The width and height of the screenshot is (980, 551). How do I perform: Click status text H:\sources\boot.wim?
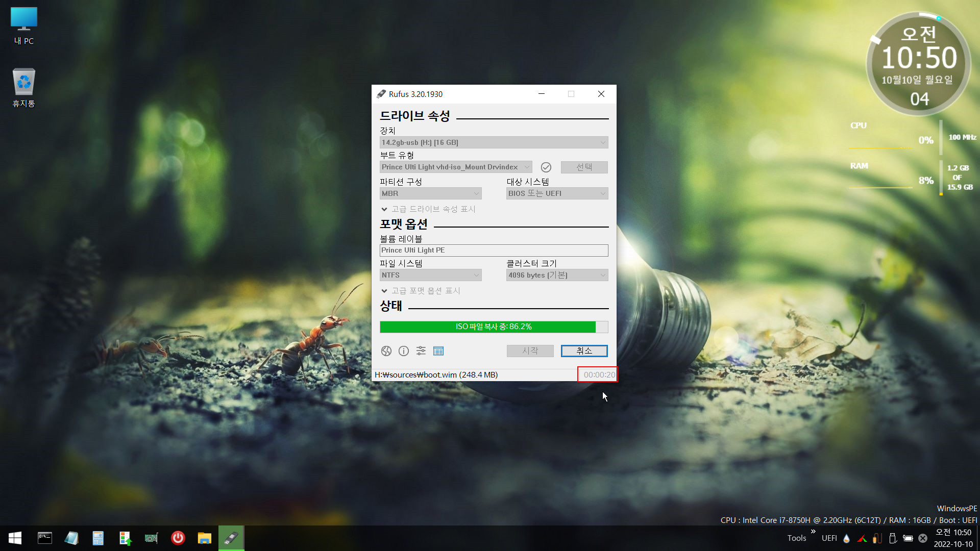tap(436, 375)
